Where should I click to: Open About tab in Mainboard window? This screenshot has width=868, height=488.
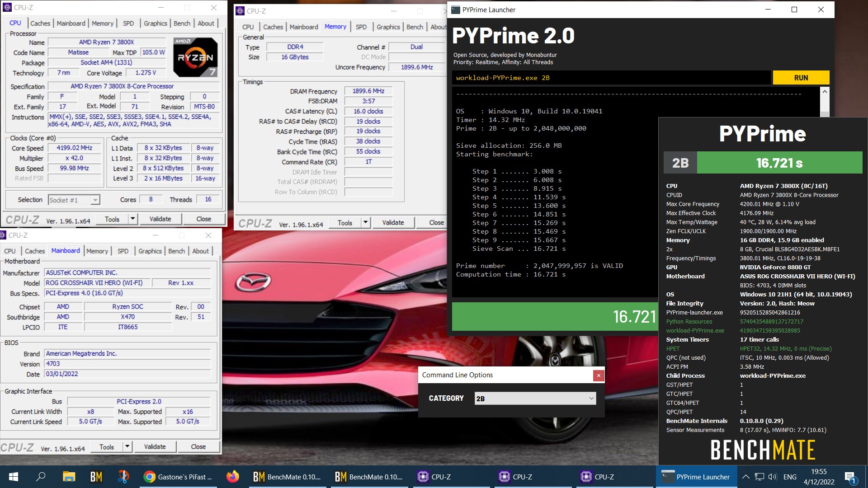(x=200, y=251)
